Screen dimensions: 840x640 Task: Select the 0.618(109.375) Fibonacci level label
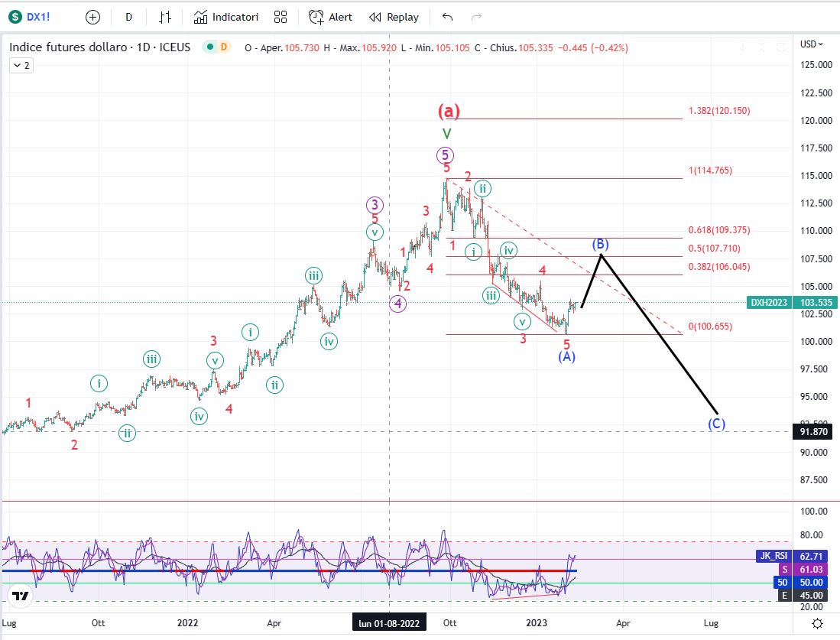pos(719,230)
